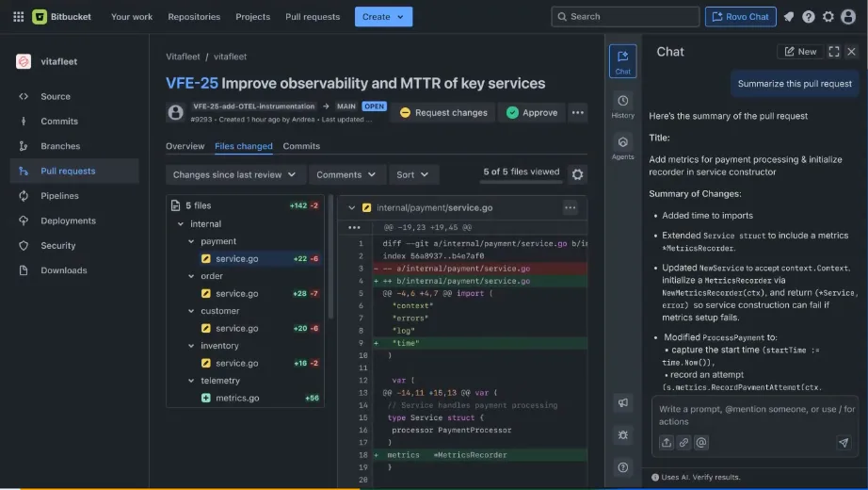Start a New chat
The height and width of the screenshot is (490, 868).
(x=800, y=52)
